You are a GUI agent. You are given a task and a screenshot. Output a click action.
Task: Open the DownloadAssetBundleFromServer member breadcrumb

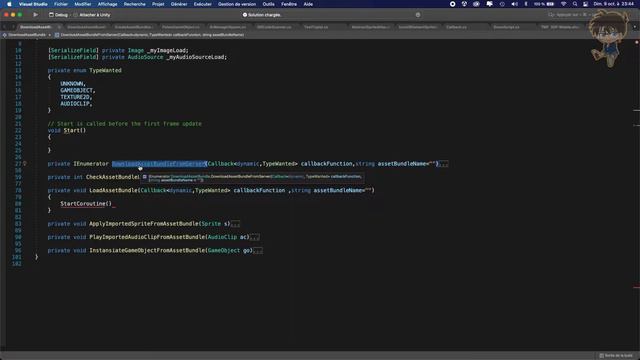[x=149, y=35]
